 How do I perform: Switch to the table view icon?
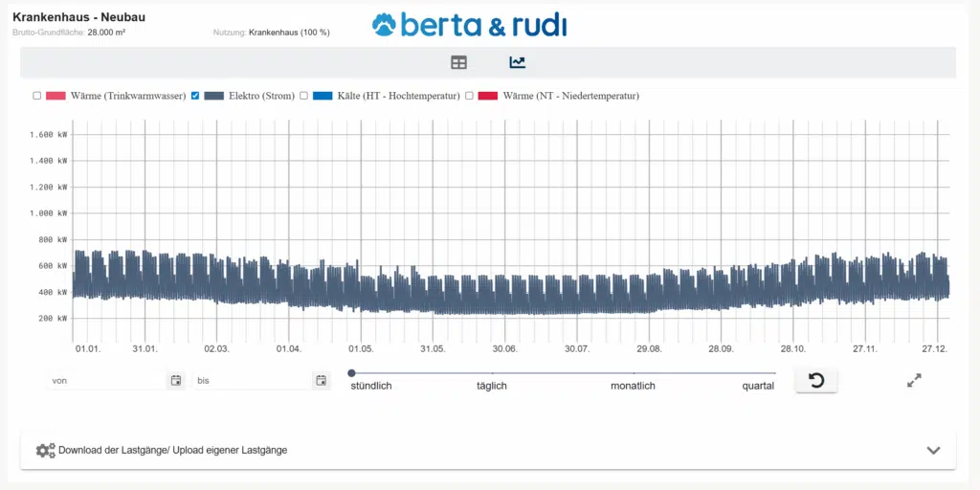pos(459,62)
